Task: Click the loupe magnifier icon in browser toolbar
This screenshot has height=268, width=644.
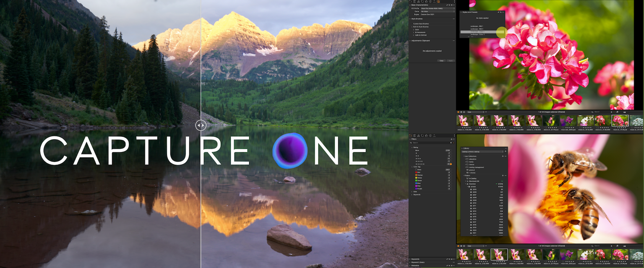Action: tap(618, 112)
